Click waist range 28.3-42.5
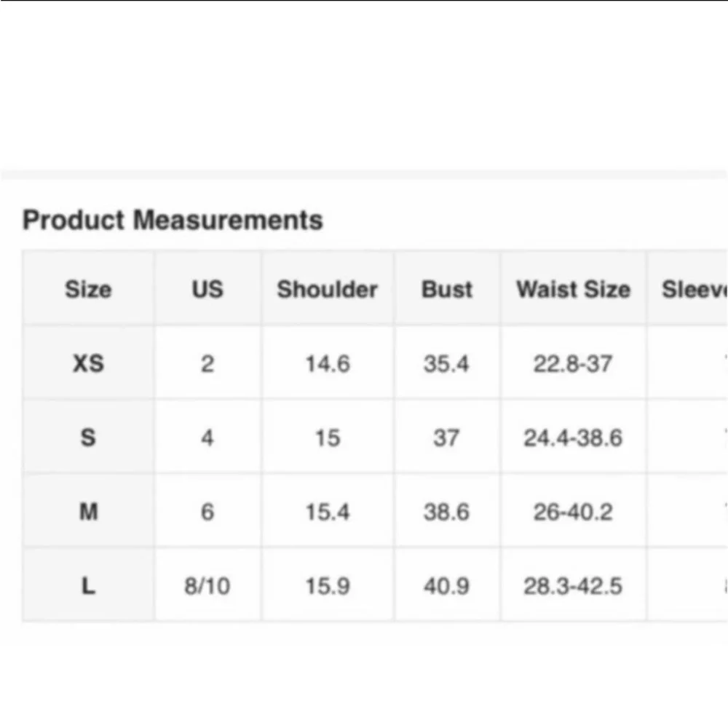This screenshot has width=728, height=728. [573, 586]
